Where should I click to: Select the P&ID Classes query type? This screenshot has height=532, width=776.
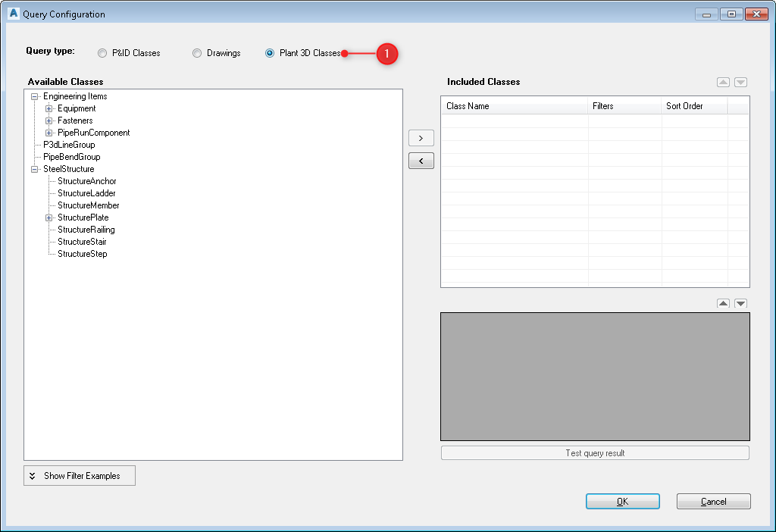(x=102, y=53)
